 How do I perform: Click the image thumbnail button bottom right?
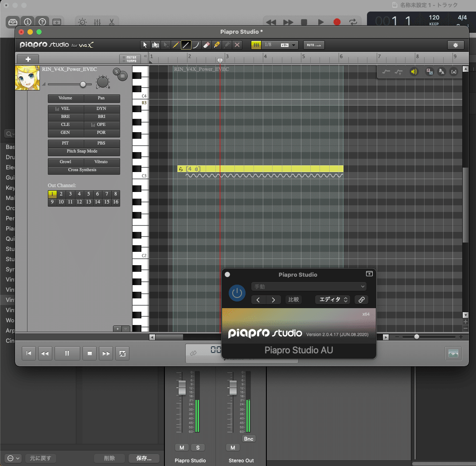pos(453,353)
